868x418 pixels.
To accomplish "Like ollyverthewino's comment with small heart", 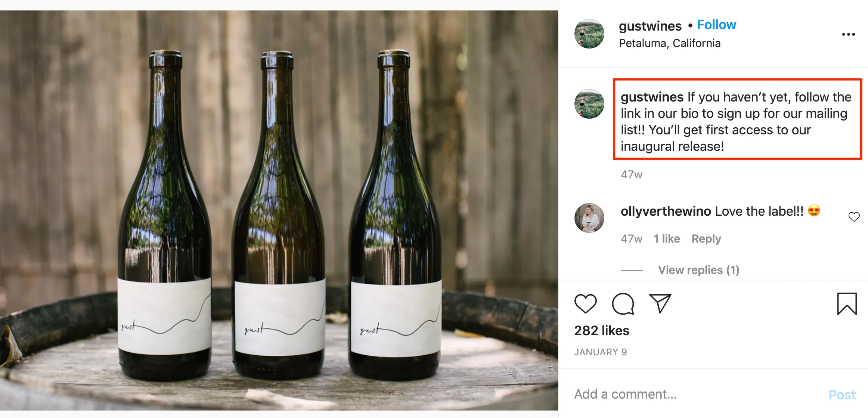I will [x=854, y=216].
